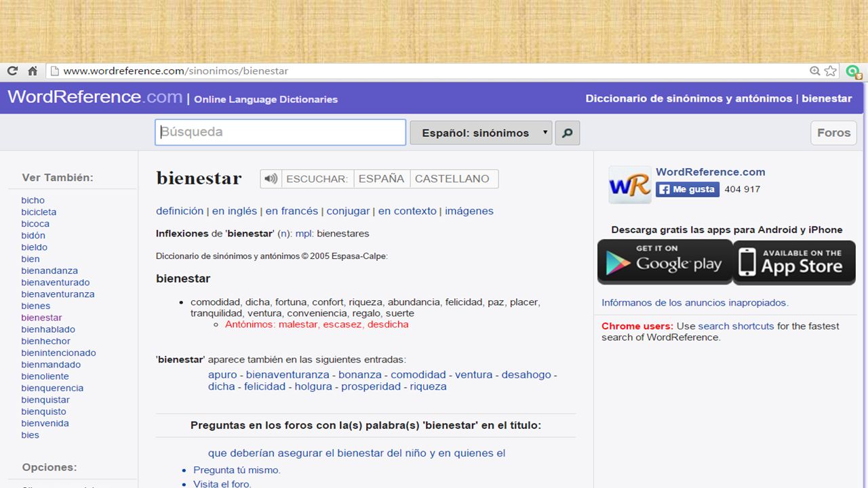Open the holgura related entry link
The image size is (868, 488).
coord(313,387)
